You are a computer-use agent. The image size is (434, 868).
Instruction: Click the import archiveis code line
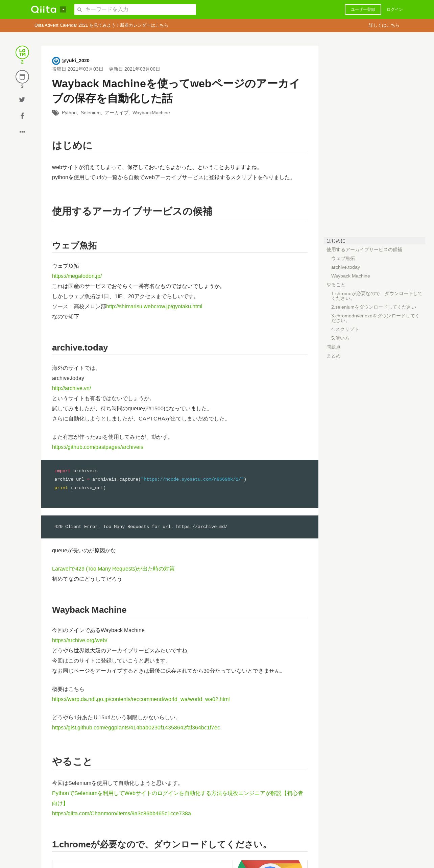[x=76, y=471]
